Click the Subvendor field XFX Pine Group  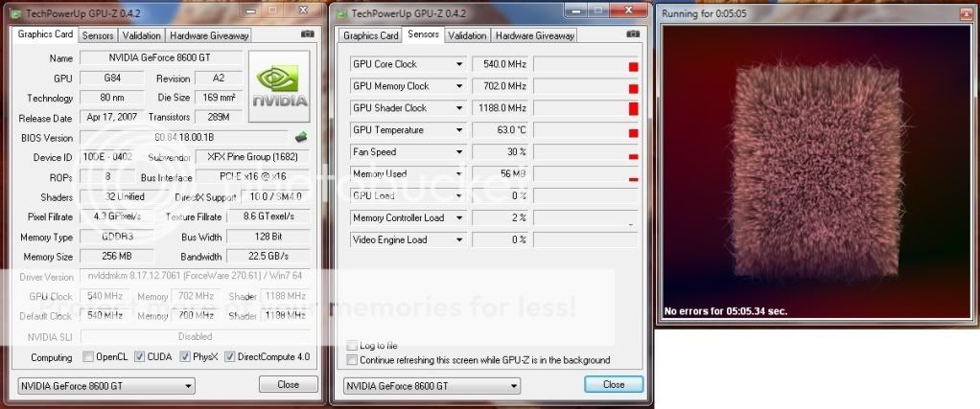253,157
